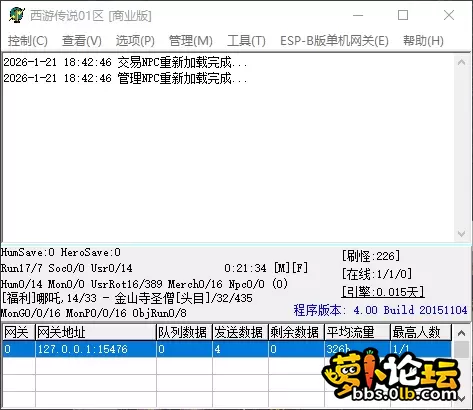473x410 pixels.
Task: Click the 最高人数 column header
Action: [421, 332]
